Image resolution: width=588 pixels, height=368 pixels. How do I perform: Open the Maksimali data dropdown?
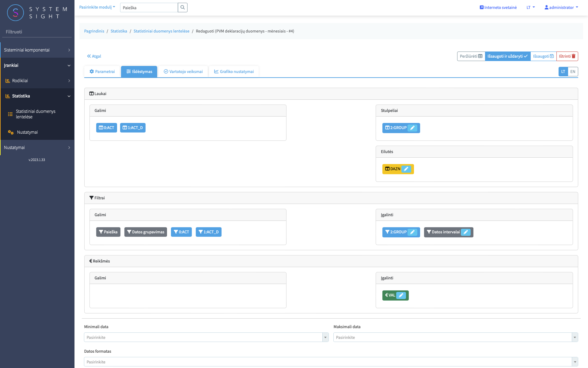point(456,337)
